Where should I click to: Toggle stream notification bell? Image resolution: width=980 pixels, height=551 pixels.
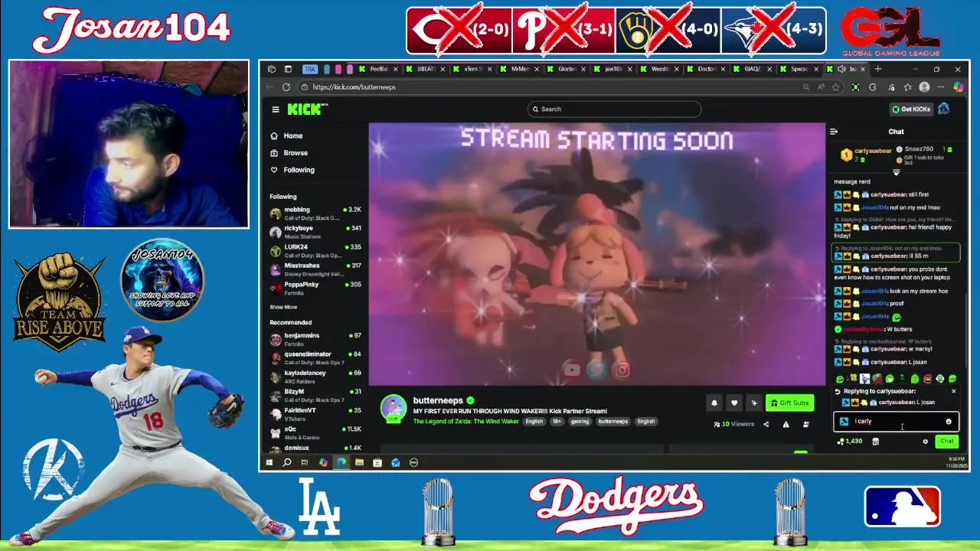714,403
